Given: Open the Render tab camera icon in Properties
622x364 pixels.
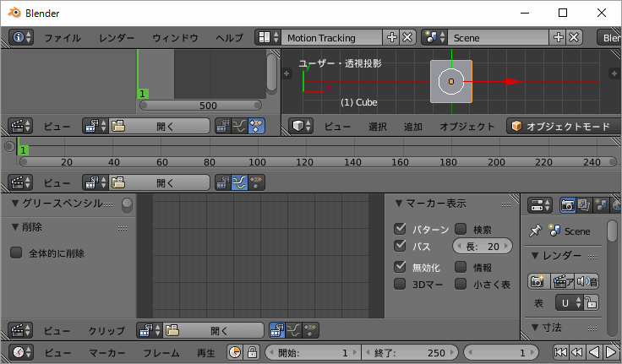Looking at the screenshot, I should coord(568,205).
